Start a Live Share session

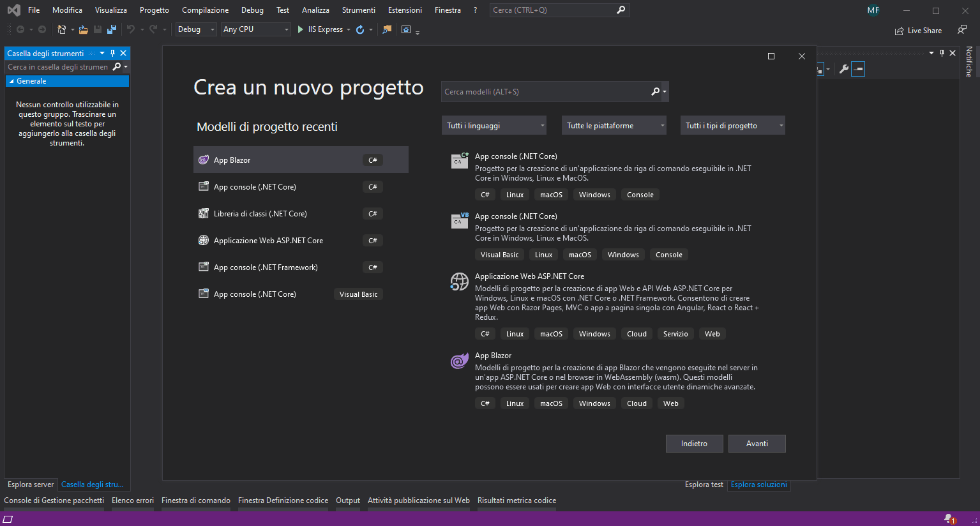pyautogui.click(x=918, y=31)
